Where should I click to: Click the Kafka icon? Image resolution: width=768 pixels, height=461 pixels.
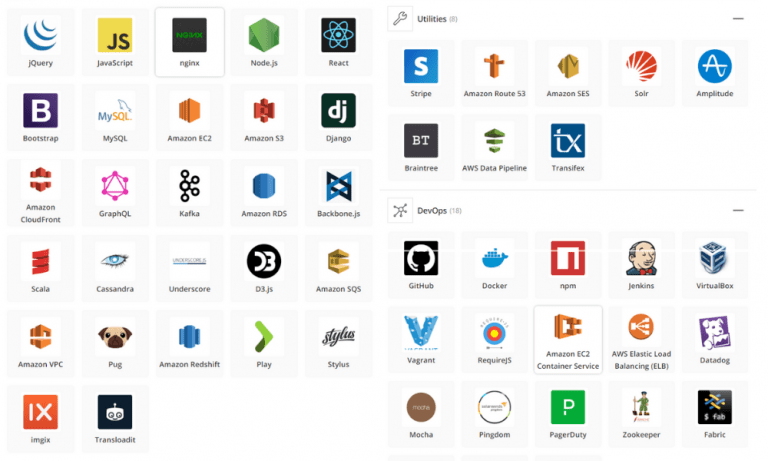[x=190, y=186]
